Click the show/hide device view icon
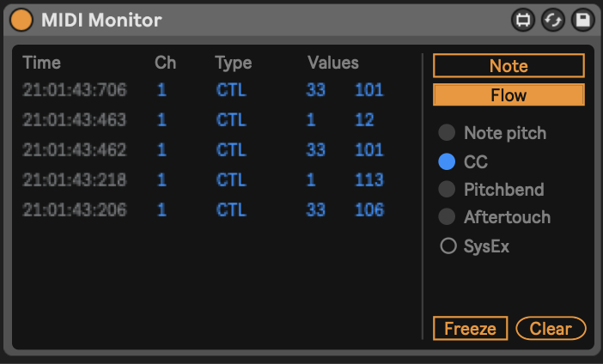 522,20
